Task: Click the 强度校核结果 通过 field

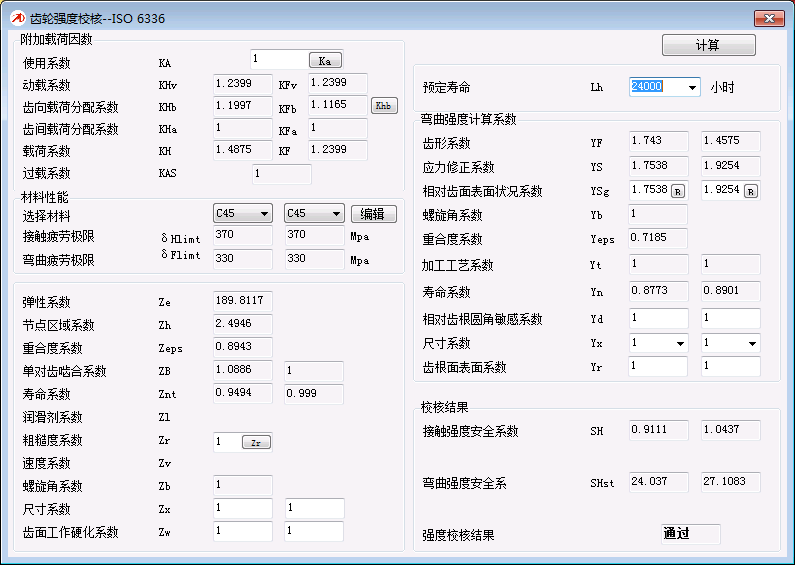Action: click(x=691, y=534)
